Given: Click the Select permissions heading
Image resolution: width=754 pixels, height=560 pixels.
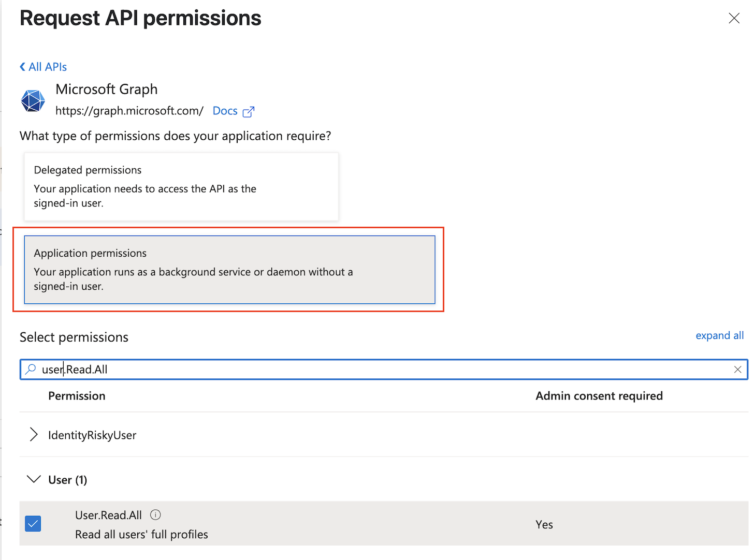Looking at the screenshot, I should 74,337.
